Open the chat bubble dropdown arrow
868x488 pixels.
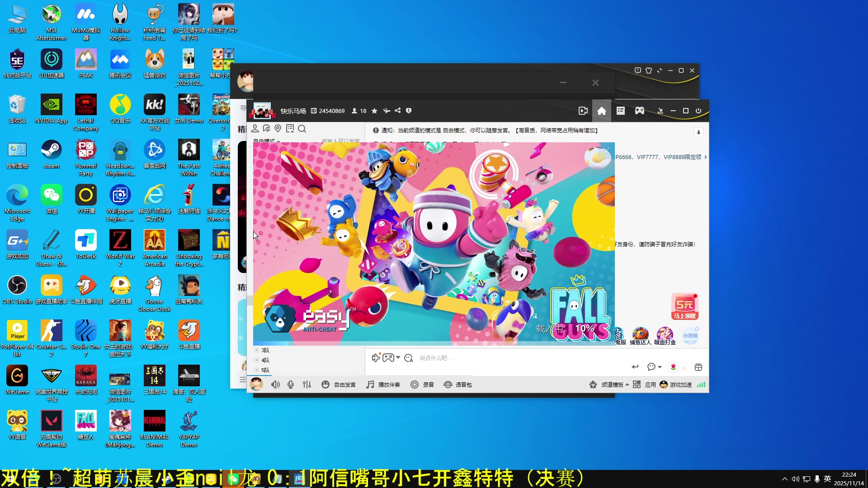[x=660, y=367]
